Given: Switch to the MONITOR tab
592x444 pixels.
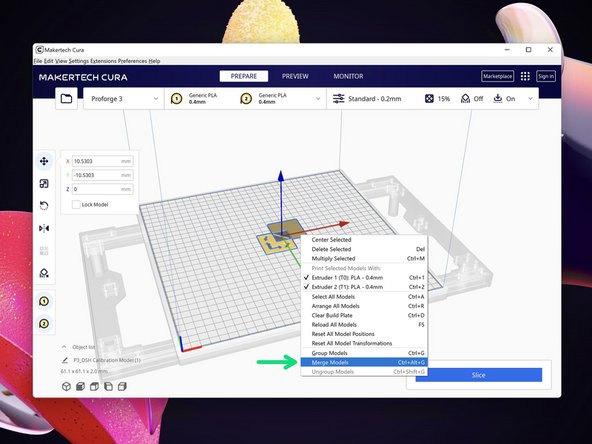Looking at the screenshot, I should tap(348, 76).
